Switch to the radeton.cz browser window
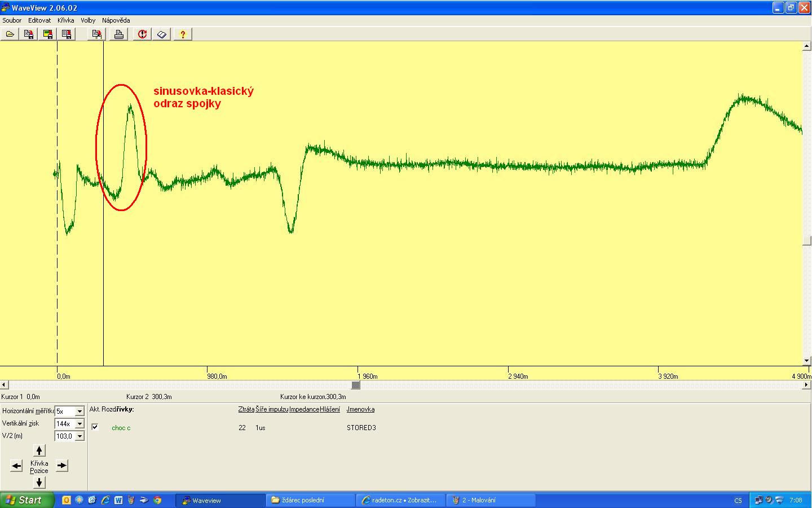This screenshot has height=508, width=812. [401, 500]
